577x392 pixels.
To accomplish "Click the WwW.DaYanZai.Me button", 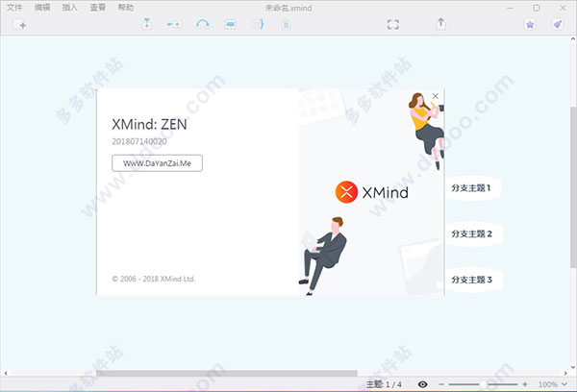I will point(157,163).
